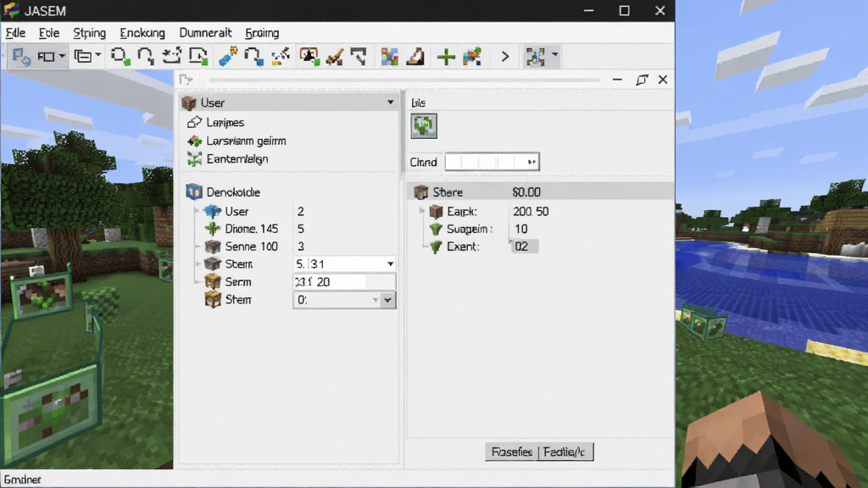The height and width of the screenshot is (488, 868).
Task: Expand the Senne 100 tree row
Action: (x=197, y=247)
